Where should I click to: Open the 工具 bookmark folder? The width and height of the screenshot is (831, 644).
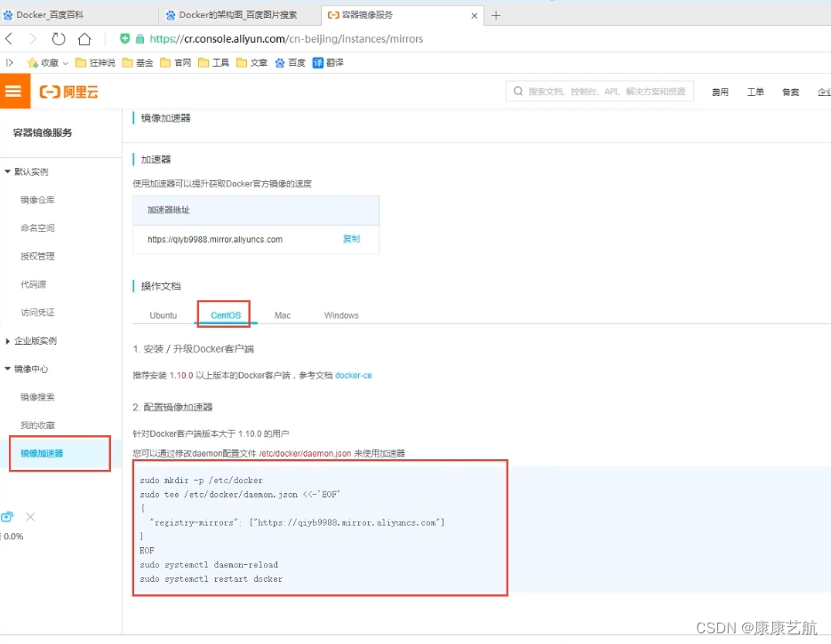tap(213, 62)
